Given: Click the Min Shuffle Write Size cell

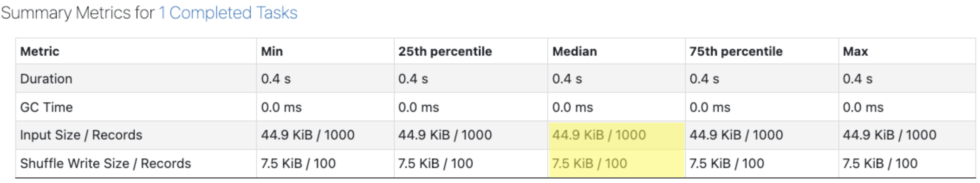Looking at the screenshot, I should 298,163.
